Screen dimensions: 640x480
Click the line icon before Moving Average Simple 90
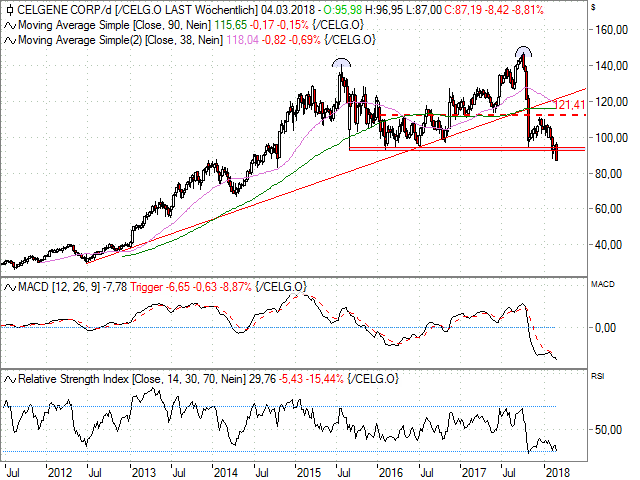coord(10,25)
